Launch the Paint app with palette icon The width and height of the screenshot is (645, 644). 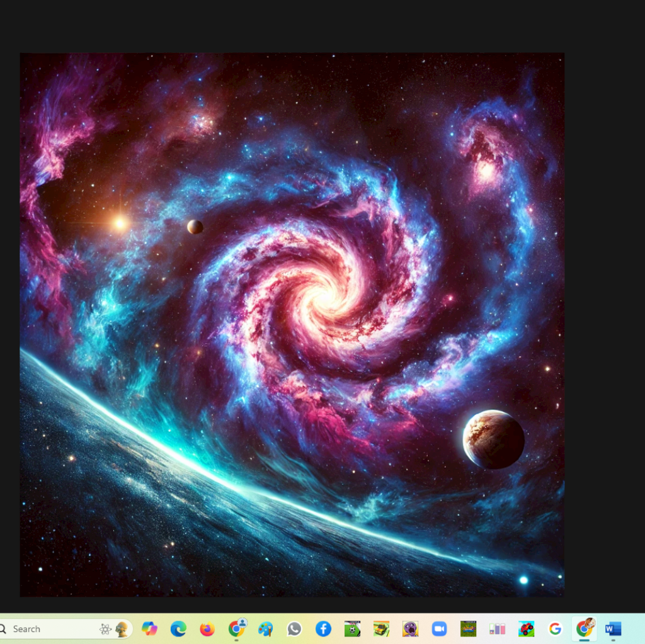point(266,629)
